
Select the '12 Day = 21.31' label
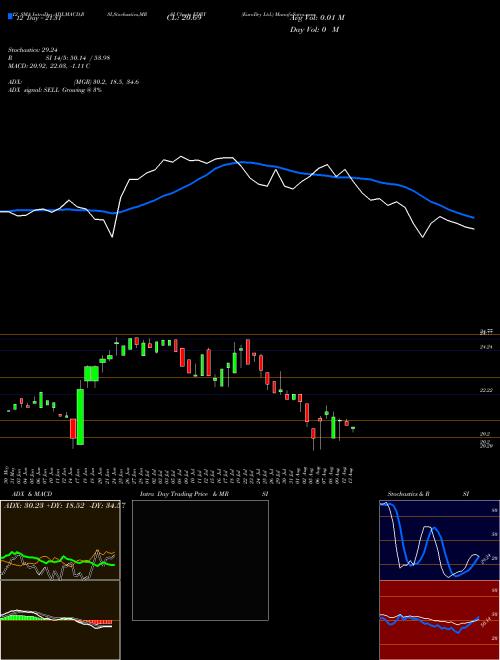click(37, 18)
